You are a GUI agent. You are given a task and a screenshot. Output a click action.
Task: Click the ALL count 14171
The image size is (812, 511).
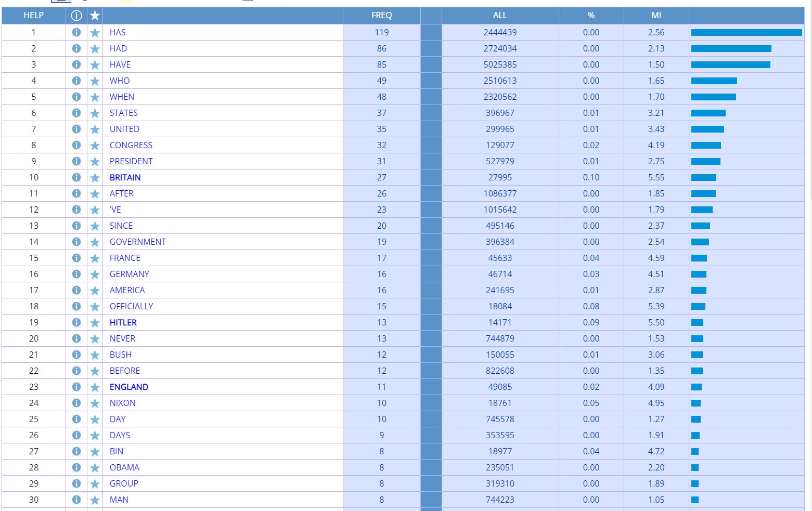click(x=500, y=322)
